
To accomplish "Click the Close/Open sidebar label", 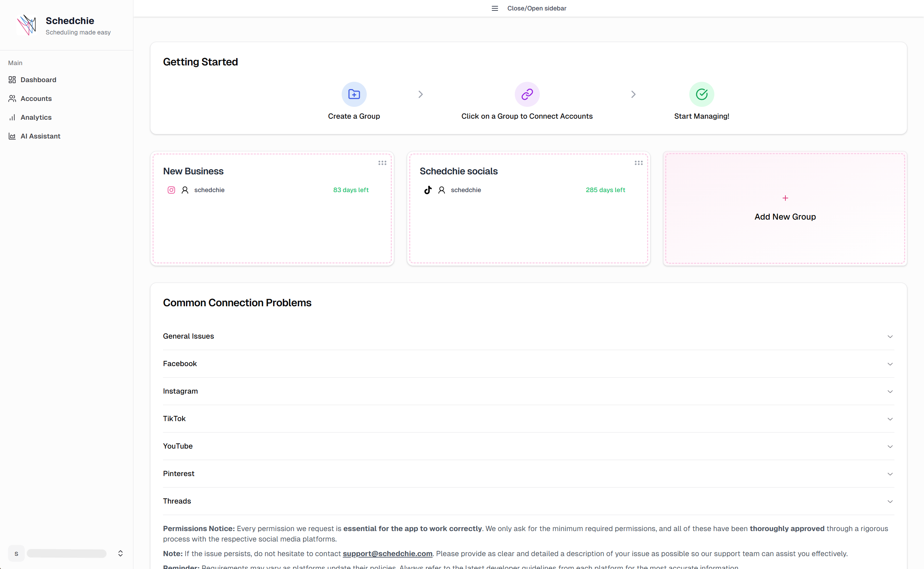I will click(537, 8).
